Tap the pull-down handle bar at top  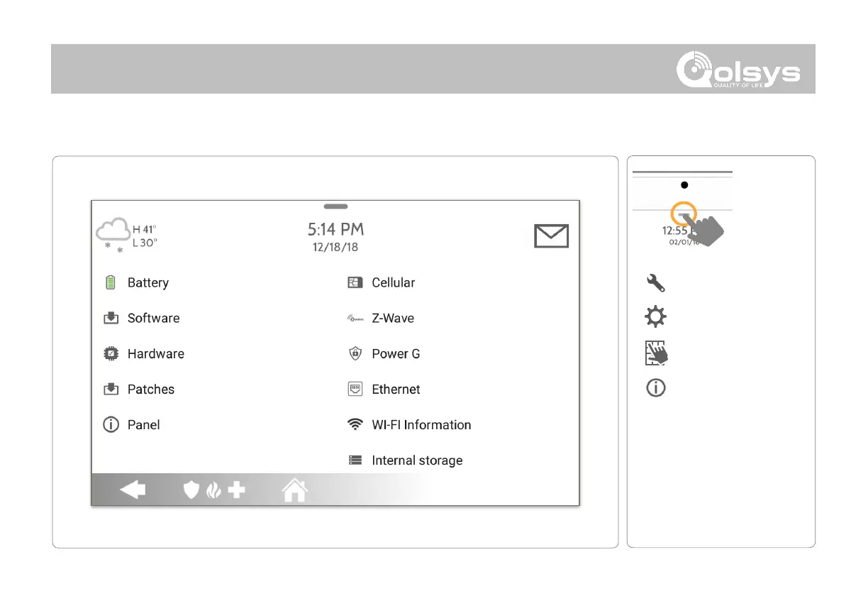(x=335, y=206)
